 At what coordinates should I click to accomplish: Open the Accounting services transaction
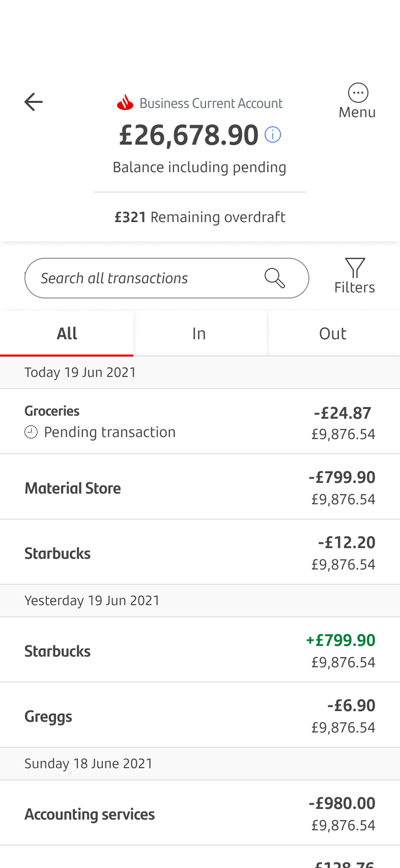point(199,813)
